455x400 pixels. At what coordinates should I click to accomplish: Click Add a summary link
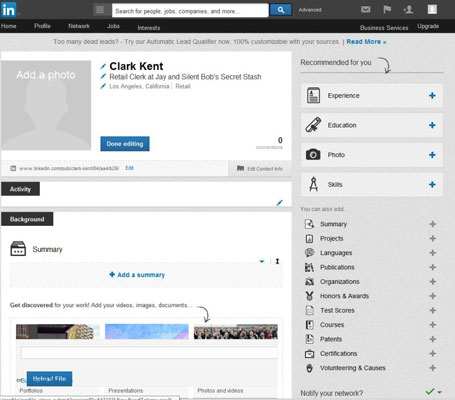137,275
